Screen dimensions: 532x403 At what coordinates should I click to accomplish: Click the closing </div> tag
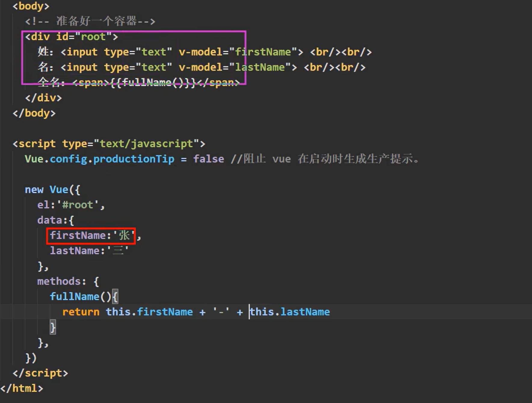coord(43,98)
